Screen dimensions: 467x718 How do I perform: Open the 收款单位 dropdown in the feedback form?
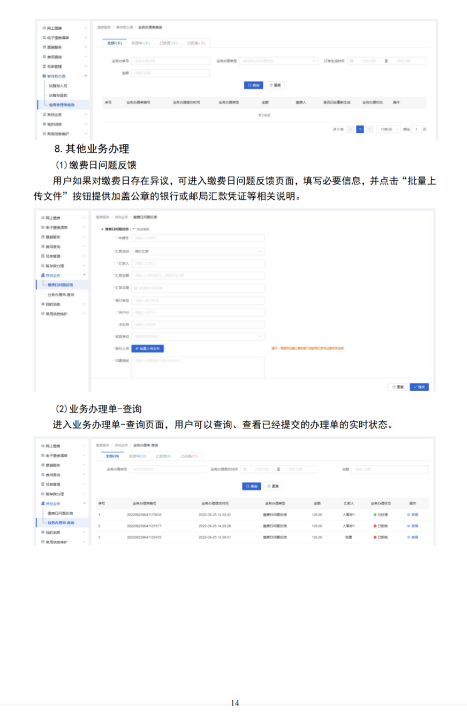(x=198, y=337)
